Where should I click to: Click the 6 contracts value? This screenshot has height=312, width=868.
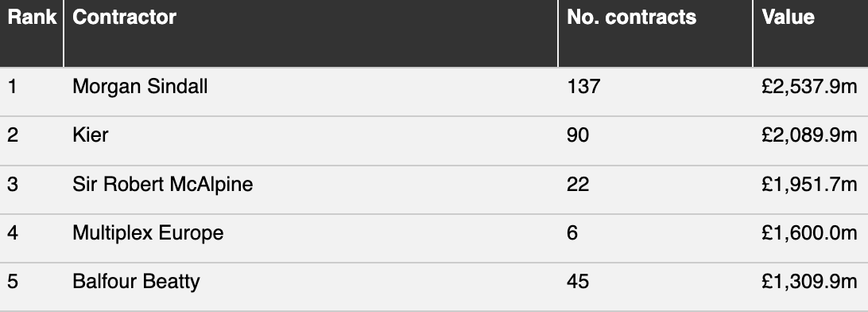[572, 232]
